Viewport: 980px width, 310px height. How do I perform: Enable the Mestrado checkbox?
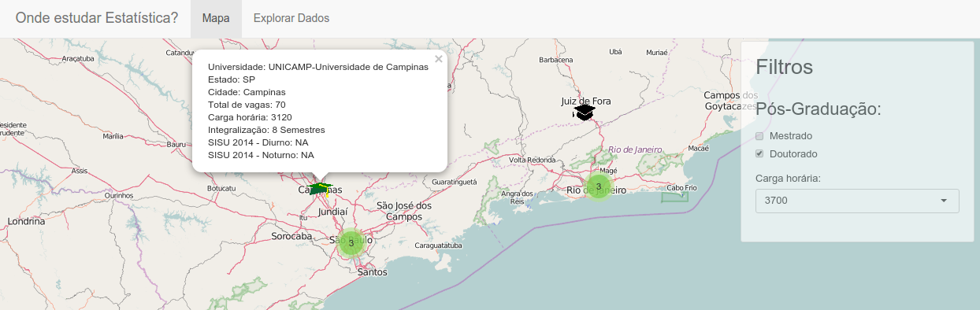[760, 136]
